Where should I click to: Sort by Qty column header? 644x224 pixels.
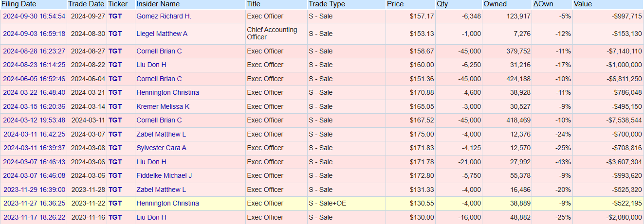[x=442, y=4]
